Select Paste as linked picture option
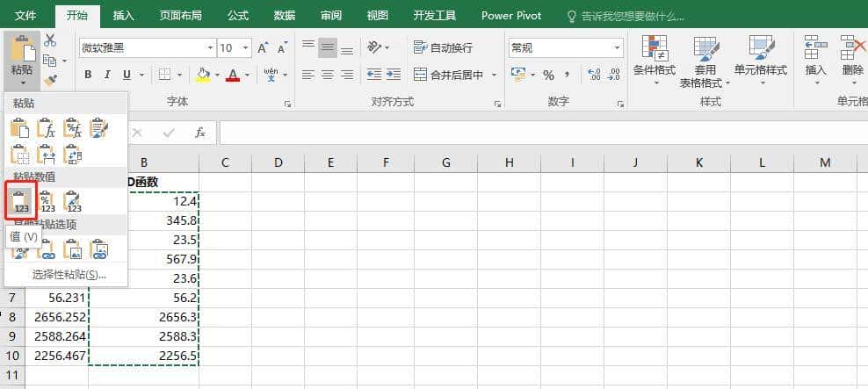This screenshot has width=868, height=389. (99, 250)
